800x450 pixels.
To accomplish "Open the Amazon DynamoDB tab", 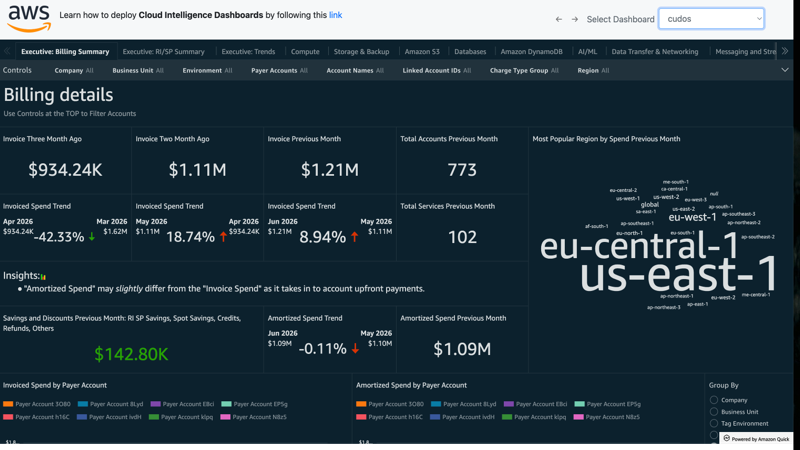I will tap(531, 52).
